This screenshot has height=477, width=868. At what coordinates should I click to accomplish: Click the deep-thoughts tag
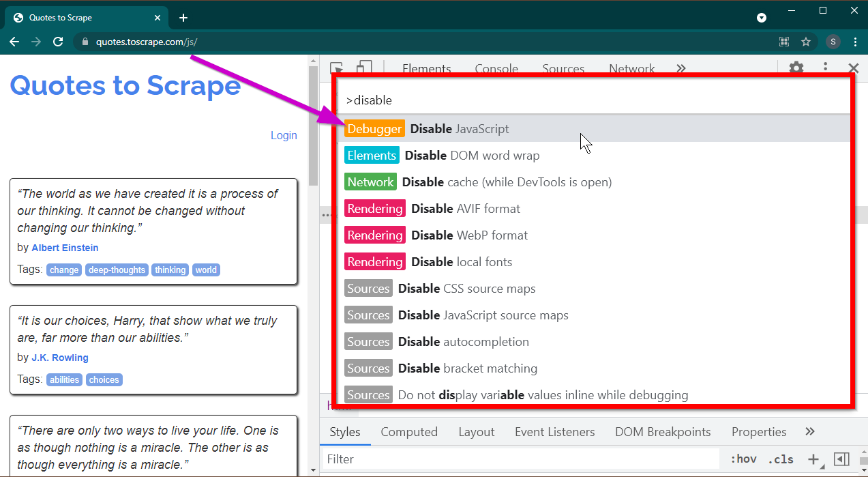tap(117, 270)
